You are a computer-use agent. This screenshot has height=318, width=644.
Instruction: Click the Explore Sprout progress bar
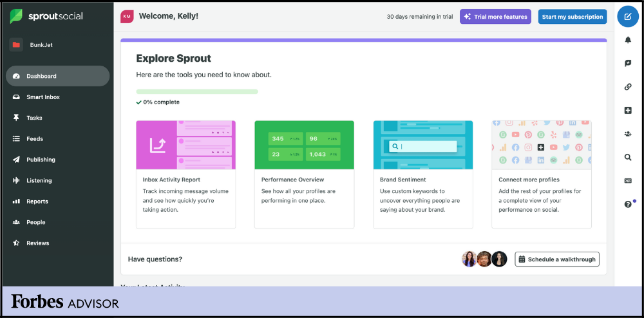(196, 92)
